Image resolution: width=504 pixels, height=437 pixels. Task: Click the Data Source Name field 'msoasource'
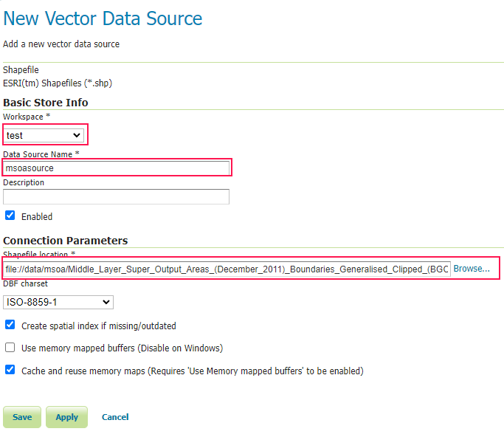pyautogui.click(x=117, y=168)
